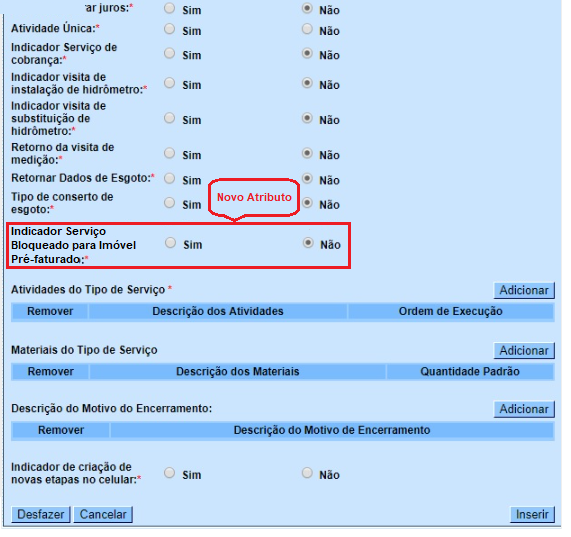Click Remover header in Atividades table
Screen dimensions: 571x537
[x=50, y=311]
